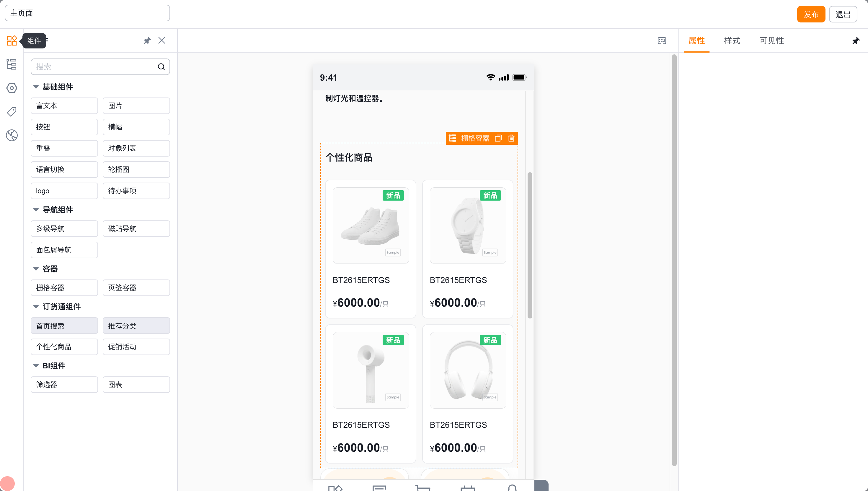Click the keyboard shortcuts icon above canvas
The height and width of the screenshot is (491, 868).
tap(662, 40)
